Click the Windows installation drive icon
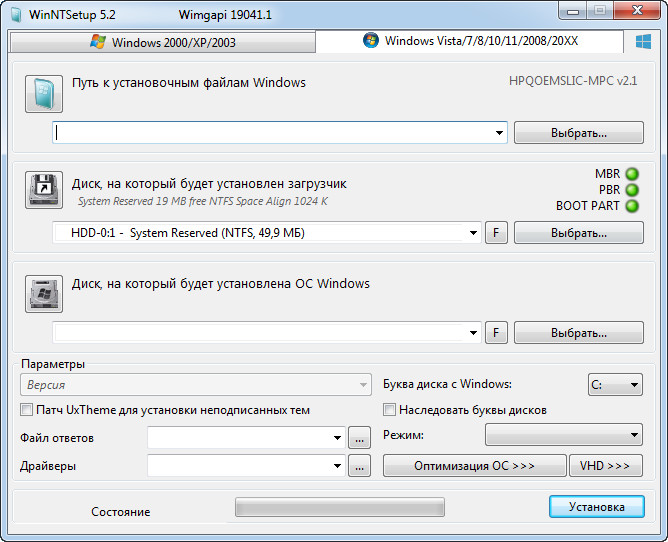The image size is (668, 542). click(x=44, y=294)
